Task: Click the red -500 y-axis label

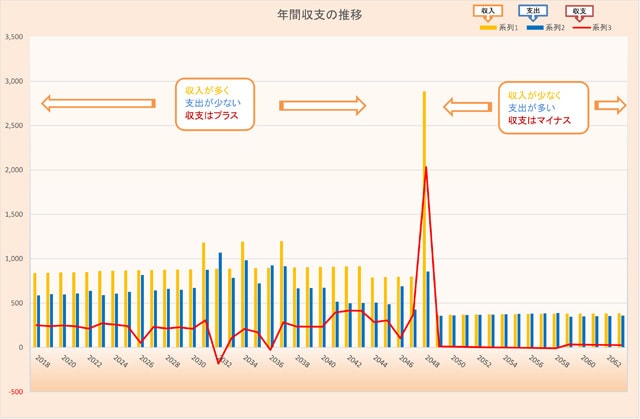Action: click(16, 392)
